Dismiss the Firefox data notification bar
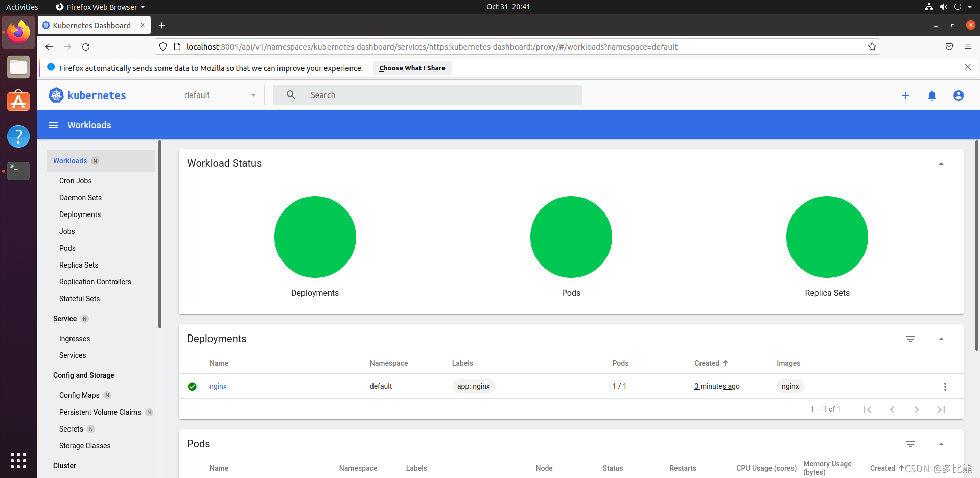This screenshot has height=478, width=980. point(968,67)
